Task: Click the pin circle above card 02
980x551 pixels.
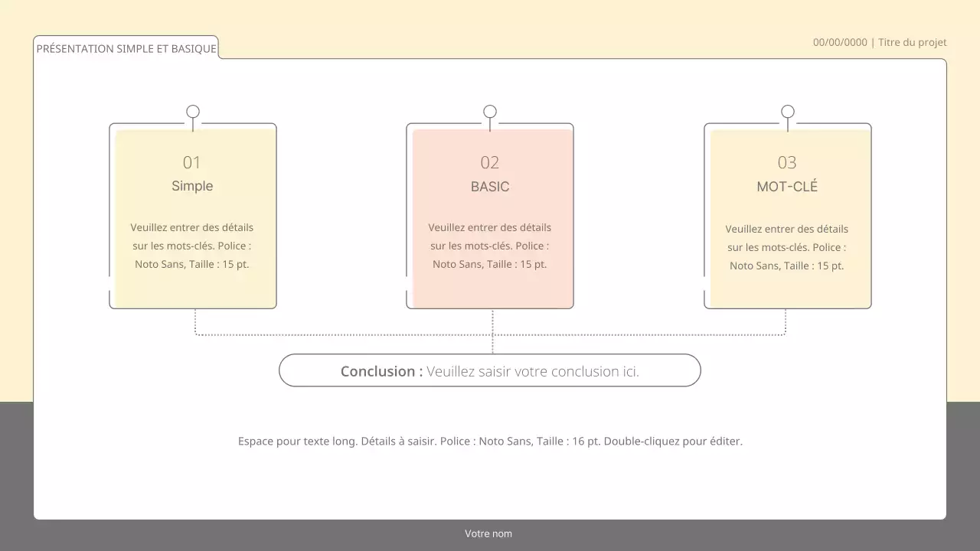Action: pos(490,112)
